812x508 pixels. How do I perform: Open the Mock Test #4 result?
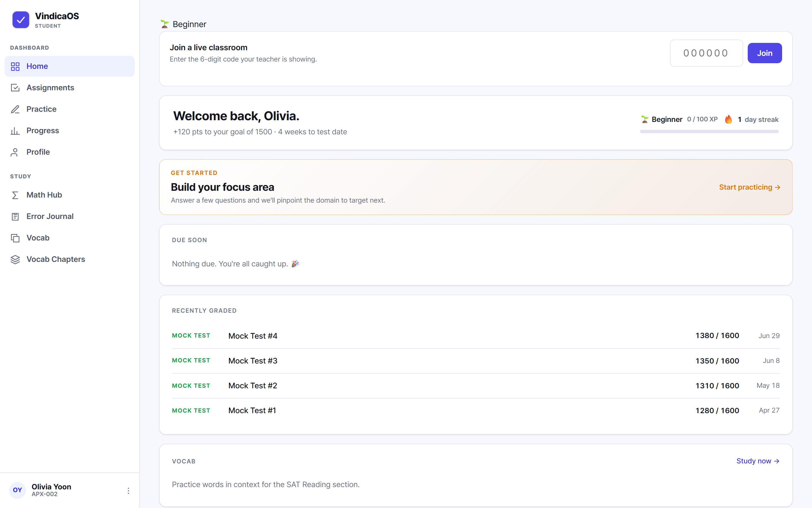[475, 336]
